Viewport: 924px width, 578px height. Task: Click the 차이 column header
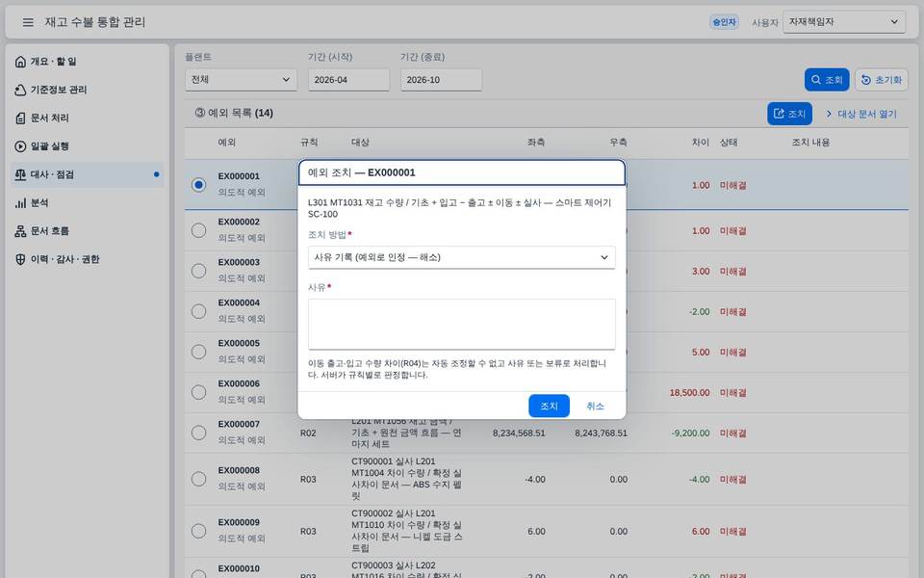coord(701,143)
